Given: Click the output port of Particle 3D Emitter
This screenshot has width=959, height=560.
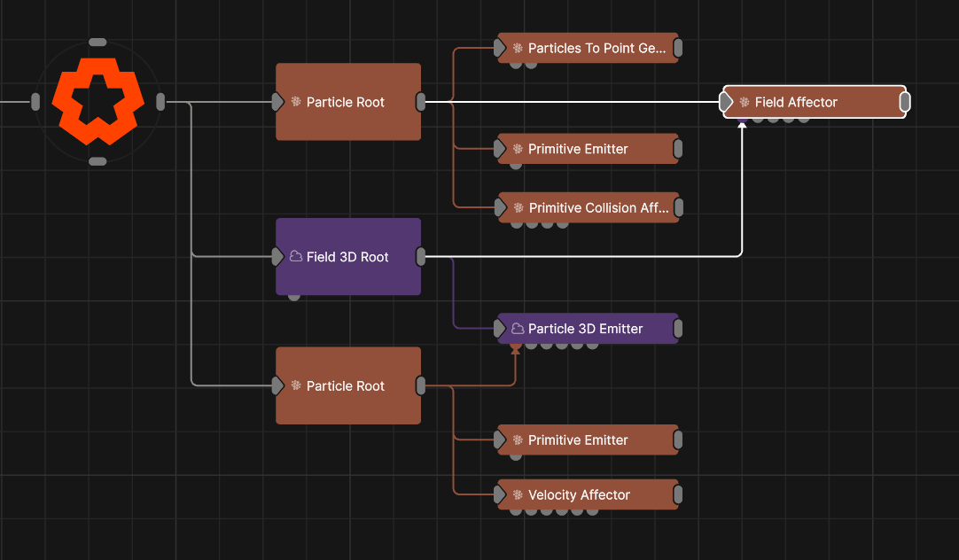Looking at the screenshot, I should (678, 329).
